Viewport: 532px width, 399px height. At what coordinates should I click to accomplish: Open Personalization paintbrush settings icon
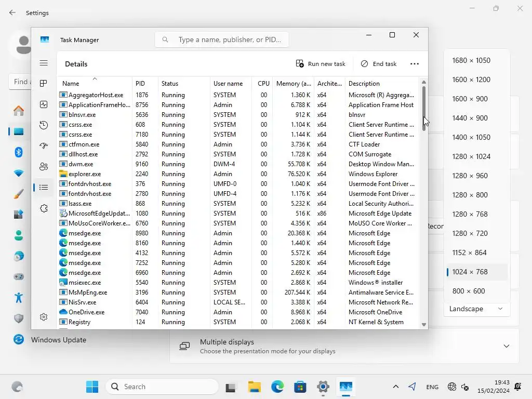19,194
